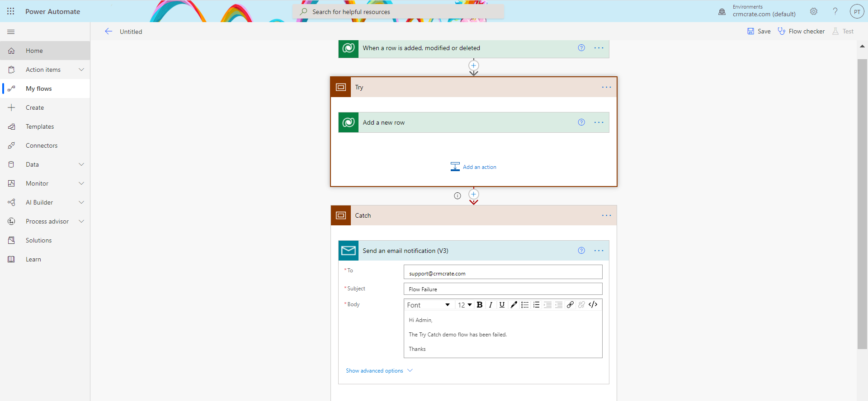Image resolution: width=868 pixels, height=401 pixels.
Task: Open the Font dropdown
Action: pos(429,305)
